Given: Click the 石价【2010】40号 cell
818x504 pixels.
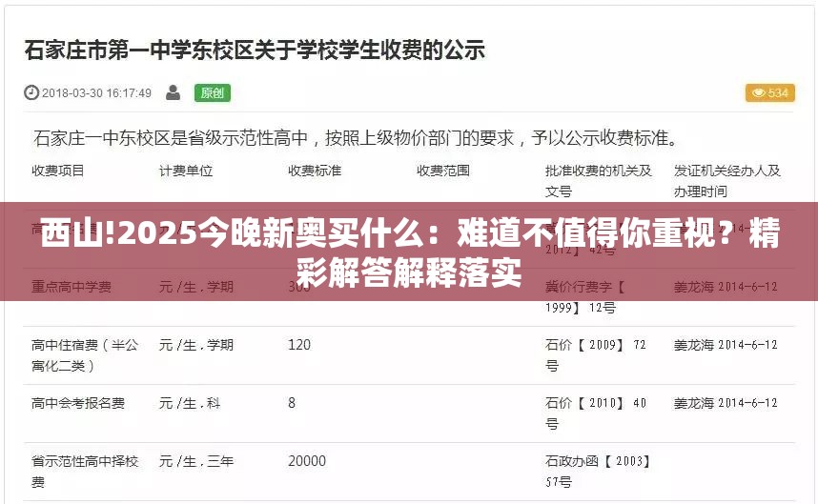Looking at the screenshot, I should 596,413.
